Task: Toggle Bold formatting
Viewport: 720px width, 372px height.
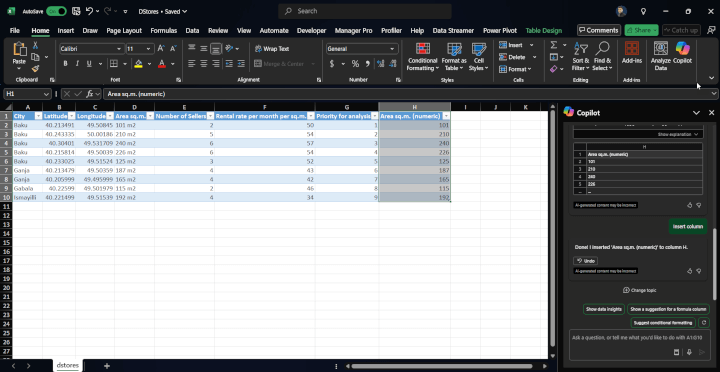Action: (66, 64)
